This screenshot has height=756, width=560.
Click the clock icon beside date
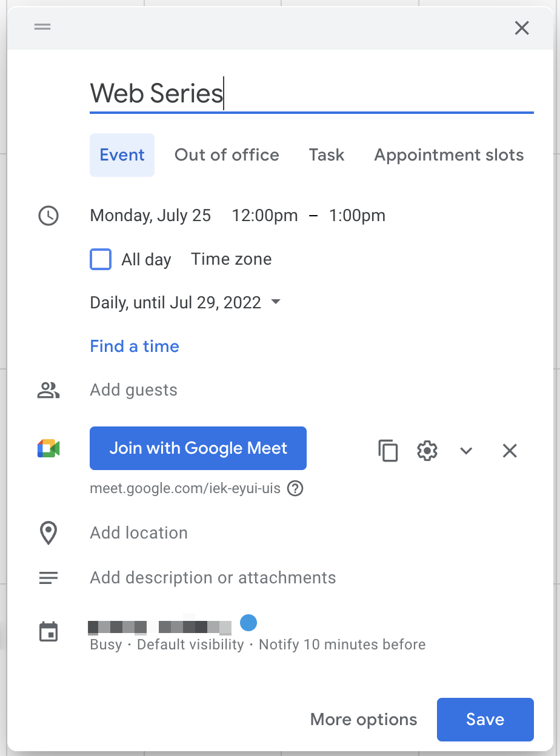point(48,216)
